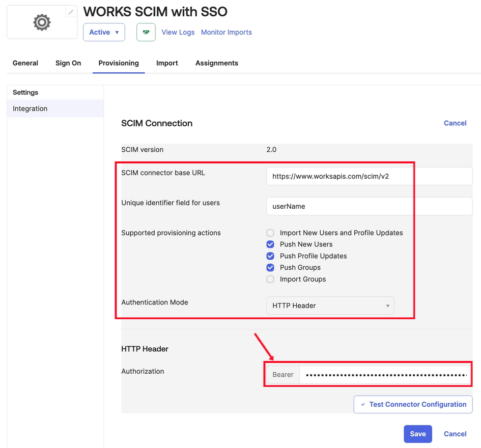
Task: Uncheck Push Profile Updates checkbox
Action: click(x=270, y=256)
